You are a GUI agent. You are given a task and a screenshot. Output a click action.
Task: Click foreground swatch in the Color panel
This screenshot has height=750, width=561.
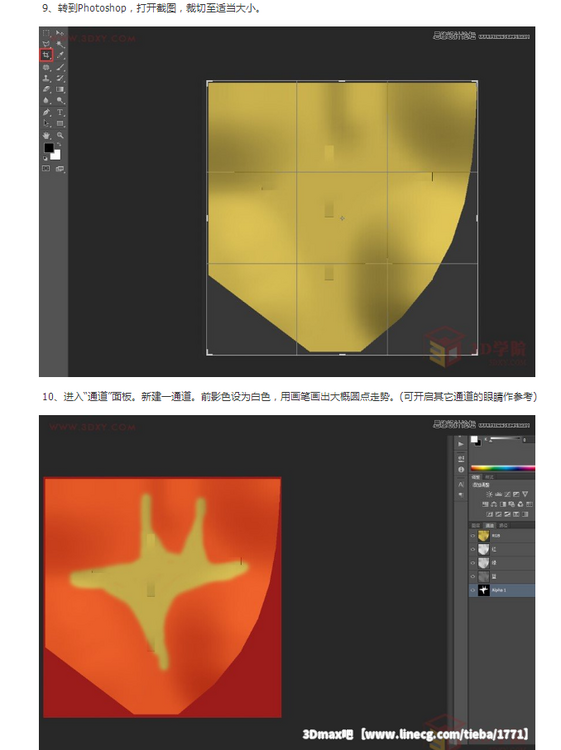(x=474, y=439)
